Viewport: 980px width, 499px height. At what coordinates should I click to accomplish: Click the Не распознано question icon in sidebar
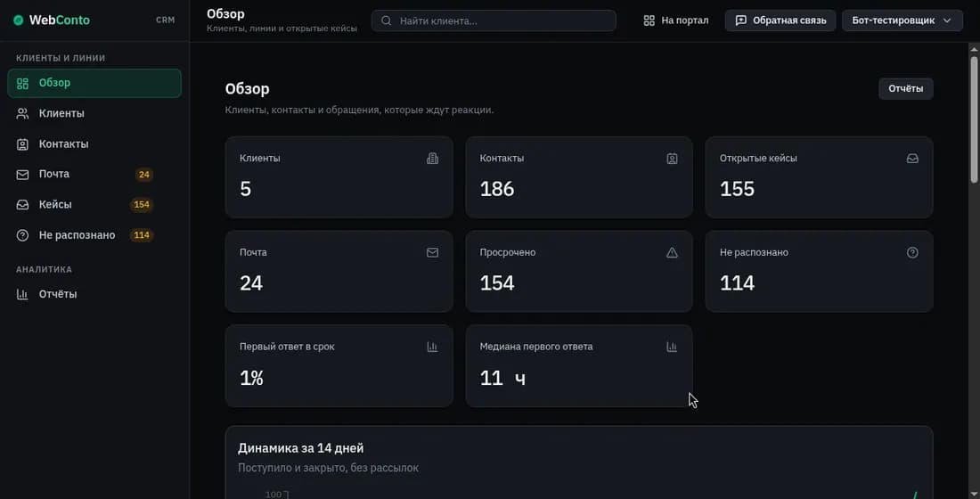22,235
